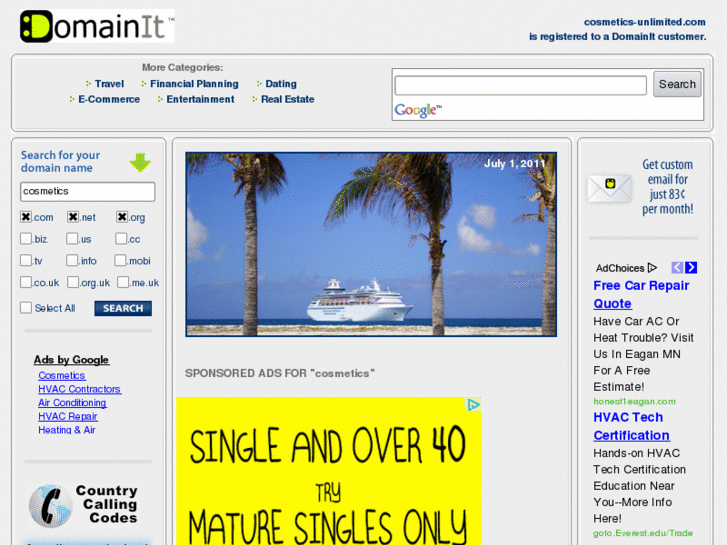The width and height of the screenshot is (727, 545).
Task: Click the Country Calling Codes text
Action: coord(107,504)
